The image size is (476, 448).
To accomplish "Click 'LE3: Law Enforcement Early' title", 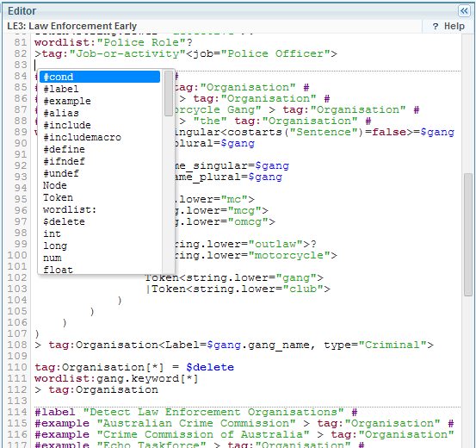I will click(72, 26).
